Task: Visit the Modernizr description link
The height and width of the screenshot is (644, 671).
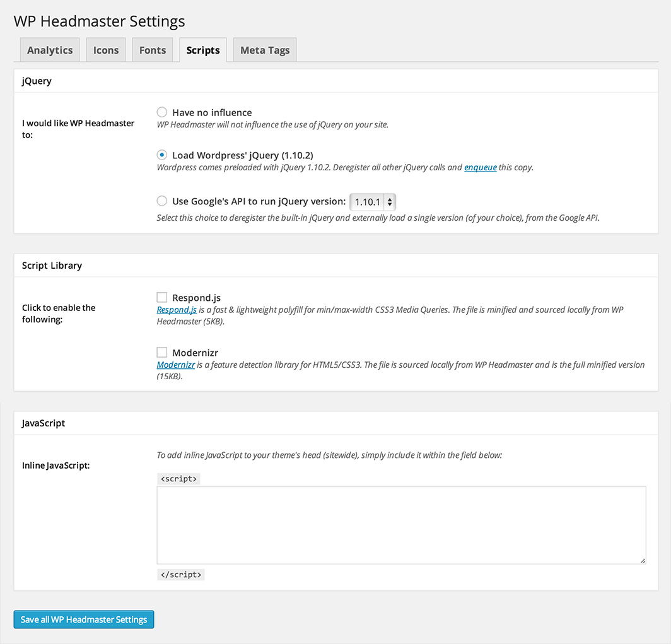Action: point(176,365)
